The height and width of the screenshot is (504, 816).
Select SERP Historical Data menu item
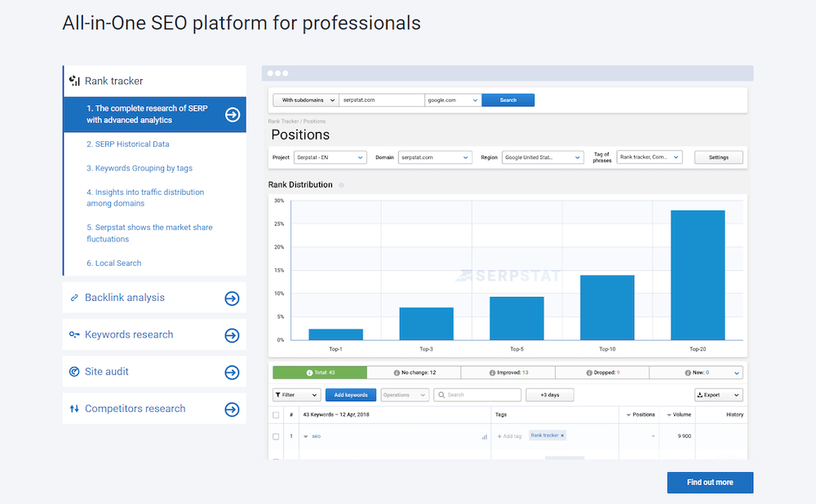pos(128,144)
